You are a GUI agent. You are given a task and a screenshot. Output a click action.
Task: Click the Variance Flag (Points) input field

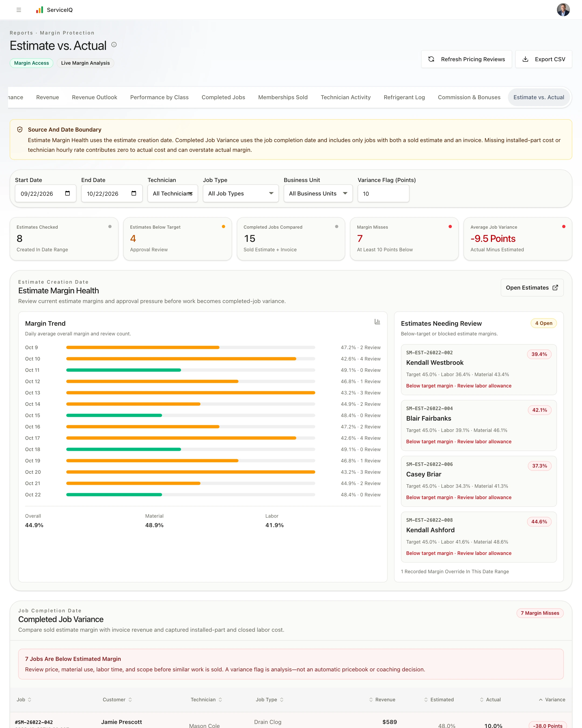point(383,194)
